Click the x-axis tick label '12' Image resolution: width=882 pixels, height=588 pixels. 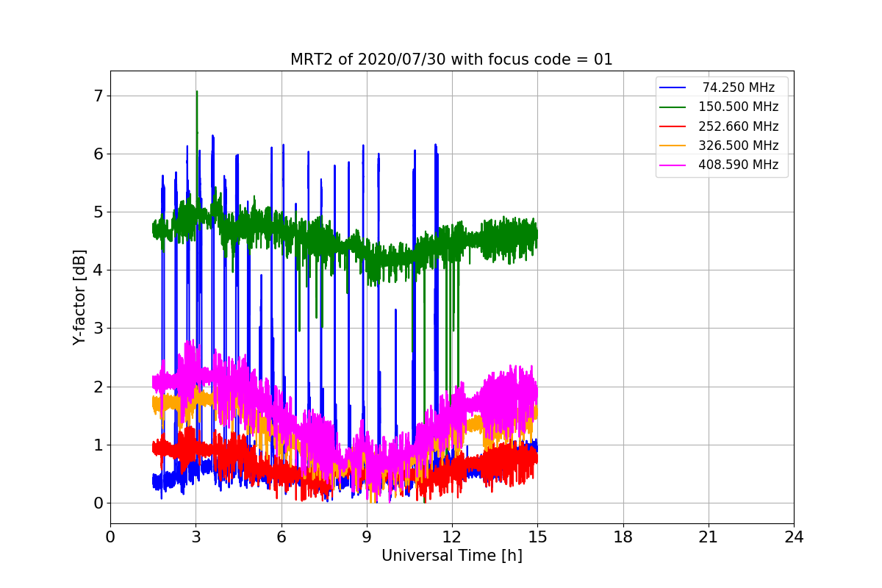(x=452, y=537)
